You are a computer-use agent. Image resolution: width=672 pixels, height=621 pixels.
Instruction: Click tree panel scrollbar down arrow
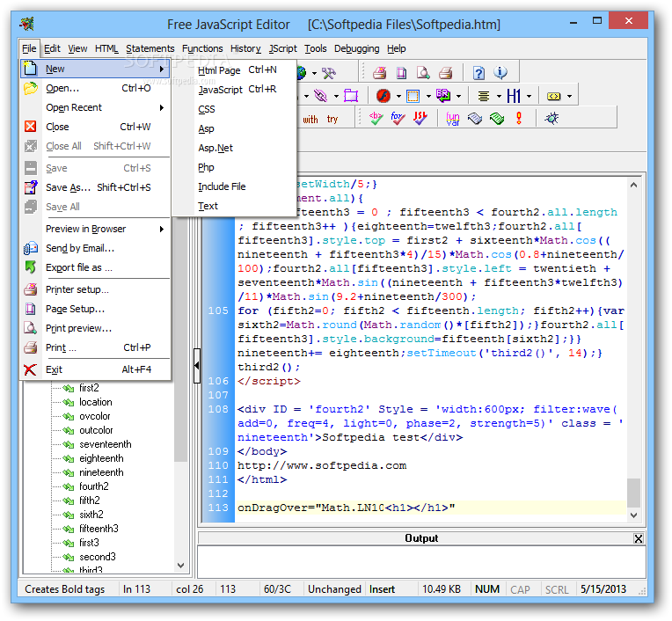(181, 566)
